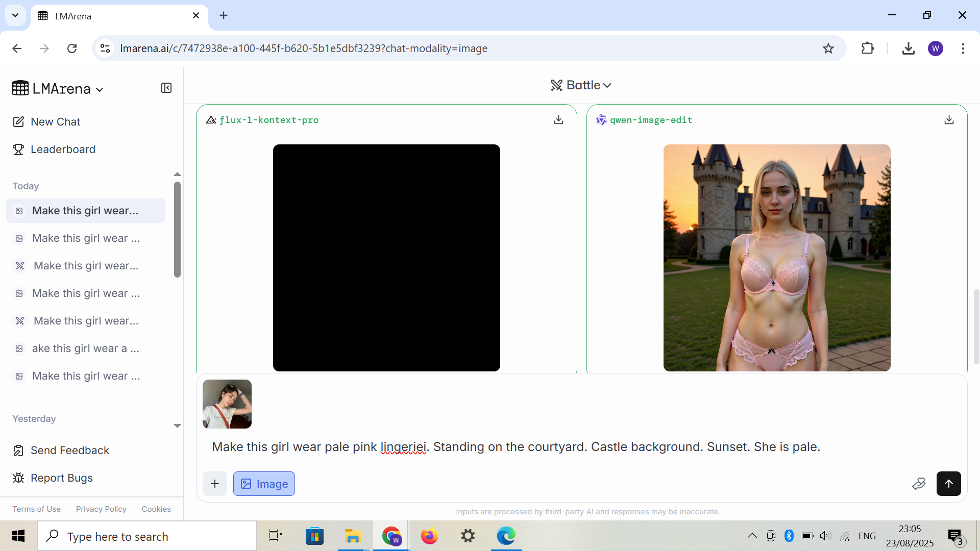Collapse the sidebar panel icon
Screen dimensions: 980x551
tap(166, 88)
